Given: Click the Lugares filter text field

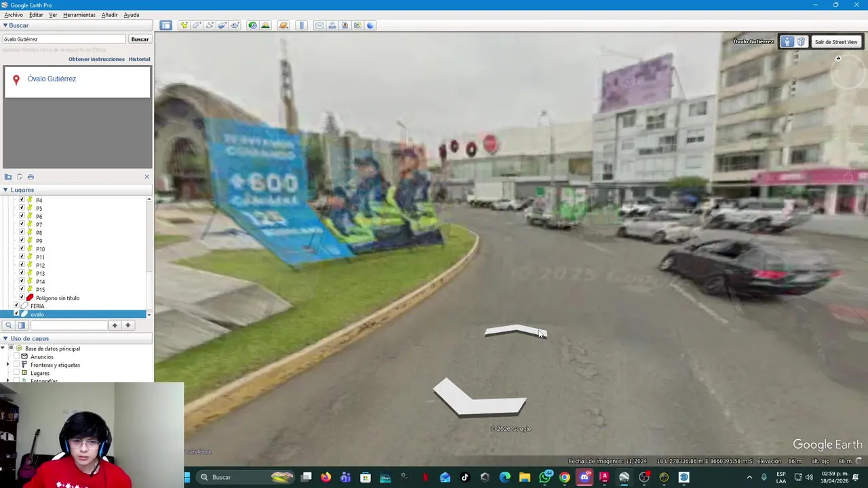Looking at the screenshot, I should click(68, 325).
